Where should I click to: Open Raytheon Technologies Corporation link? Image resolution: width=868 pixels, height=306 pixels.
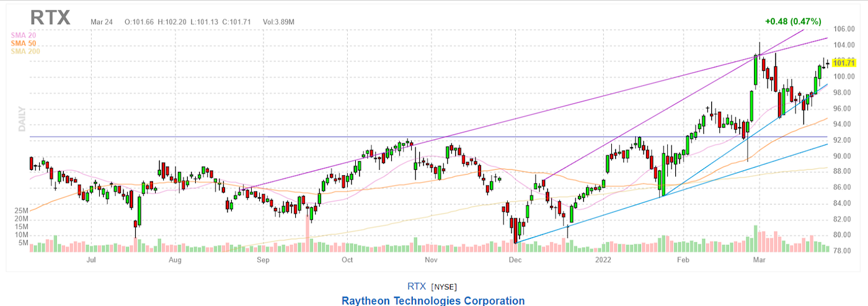[x=433, y=300]
